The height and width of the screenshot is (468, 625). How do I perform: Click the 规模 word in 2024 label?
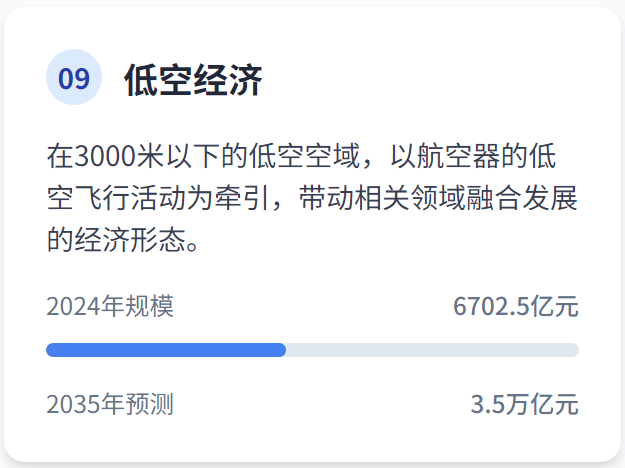(x=149, y=306)
